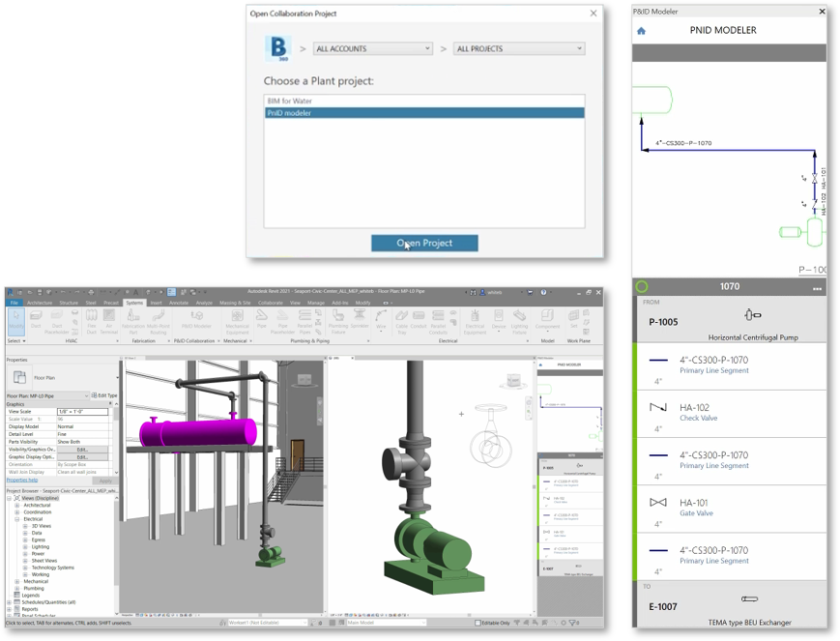This screenshot has width=840, height=641.
Task: Click the Fabrication Part tool
Action: click(133, 322)
